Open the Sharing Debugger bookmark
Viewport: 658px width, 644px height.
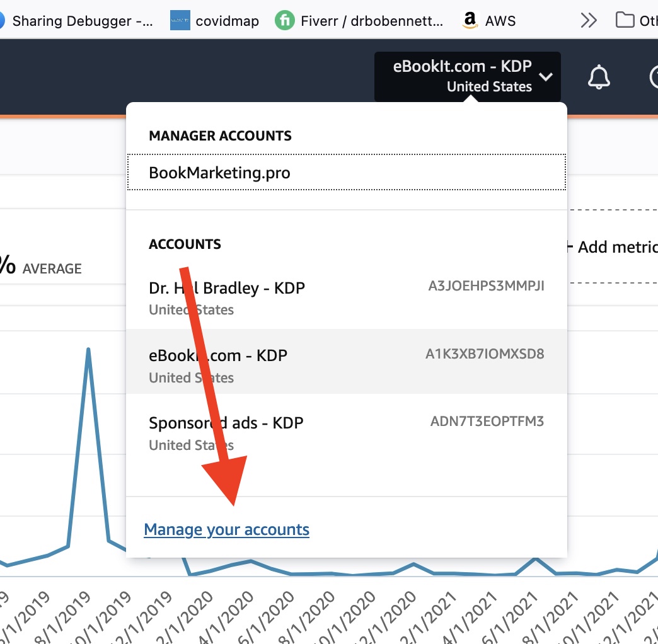point(76,21)
